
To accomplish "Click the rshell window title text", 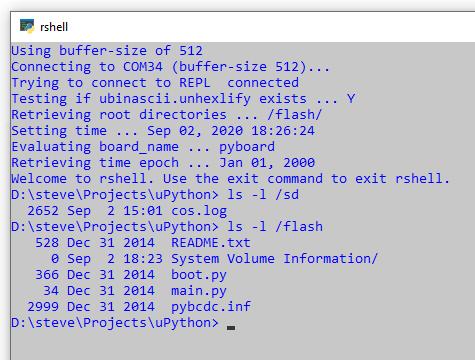I will pyautogui.click(x=54, y=27).
